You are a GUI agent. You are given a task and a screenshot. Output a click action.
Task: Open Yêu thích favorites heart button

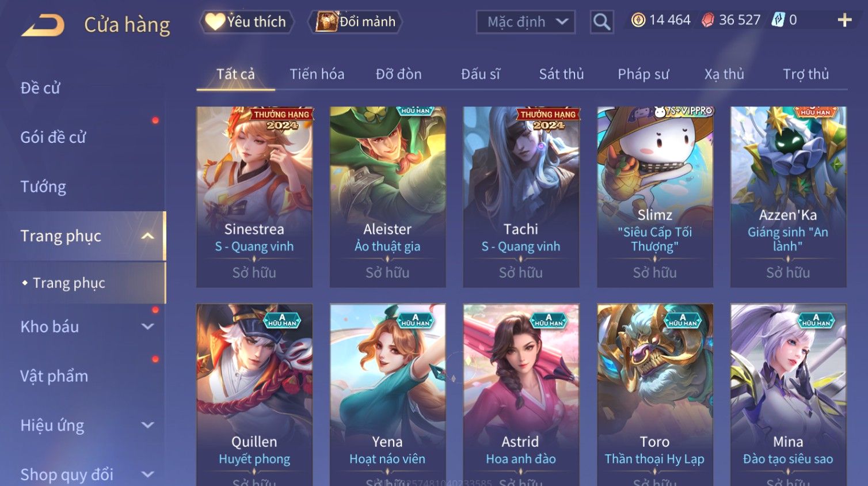pos(246,22)
